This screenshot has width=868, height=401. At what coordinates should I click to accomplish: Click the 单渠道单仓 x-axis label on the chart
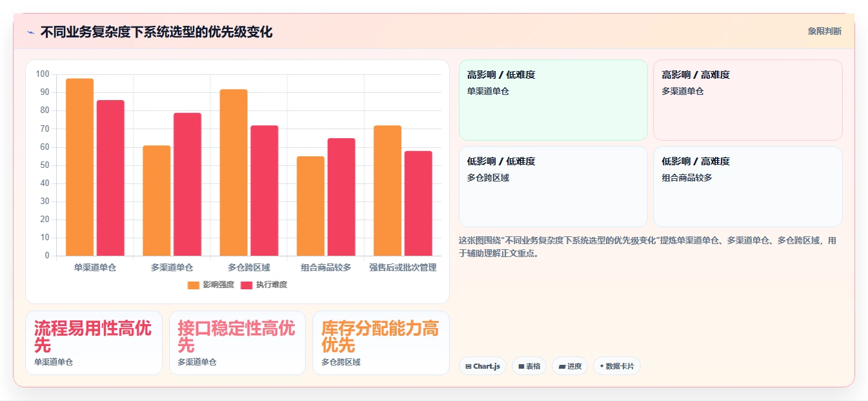[x=95, y=267]
